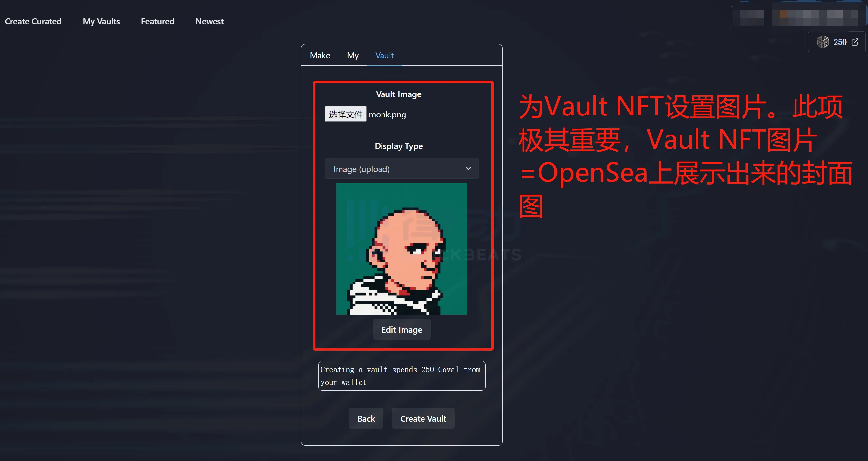This screenshot has height=461, width=868.
Task: Click the monk.png vault image thumbnail
Action: click(402, 249)
